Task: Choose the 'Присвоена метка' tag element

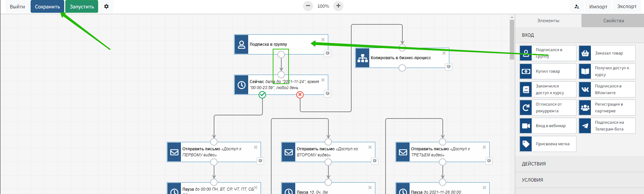Action: click(547, 144)
